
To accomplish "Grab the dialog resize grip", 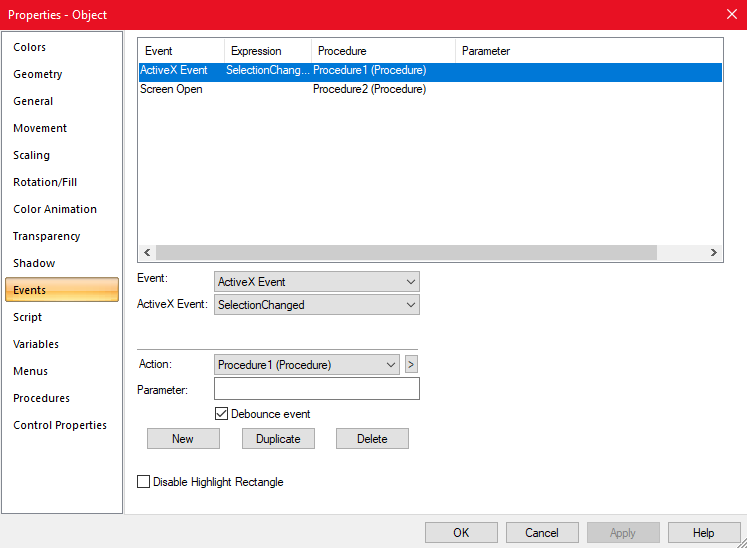I will click(742, 543).
